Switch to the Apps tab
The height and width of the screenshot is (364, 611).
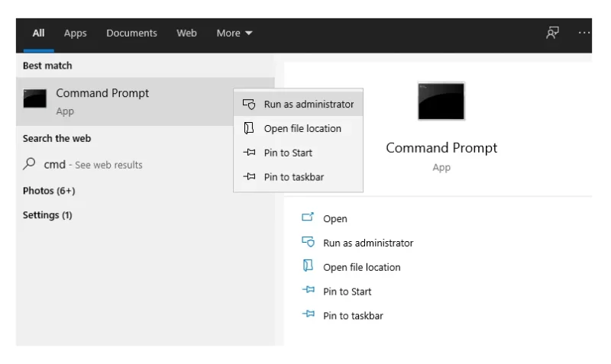click(x=75, y=33)
